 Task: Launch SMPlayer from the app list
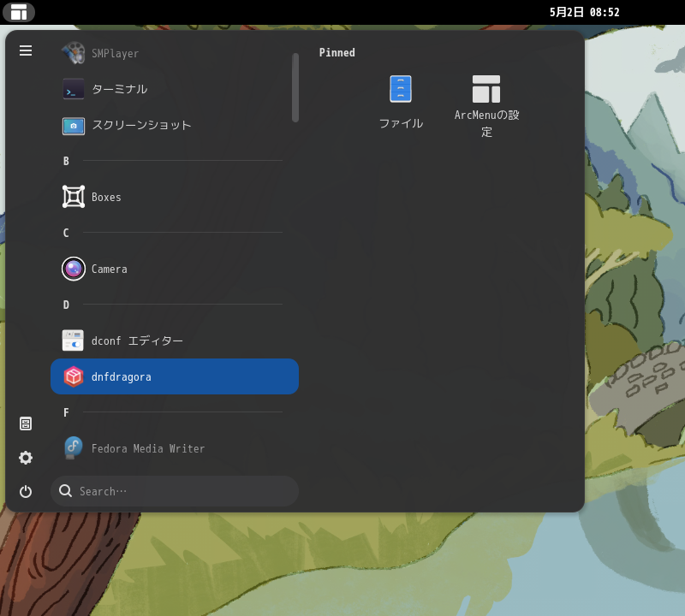tap(175, 53)
